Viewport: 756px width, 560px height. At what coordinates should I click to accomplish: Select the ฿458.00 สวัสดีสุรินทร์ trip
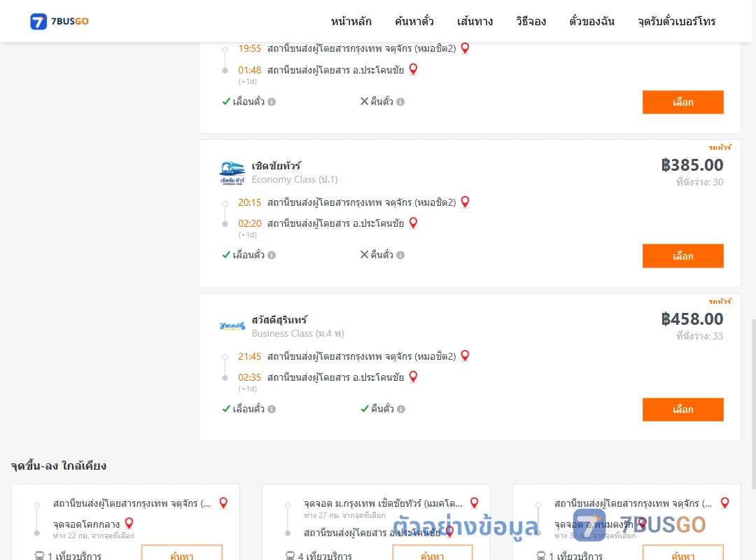click(682, 409)
